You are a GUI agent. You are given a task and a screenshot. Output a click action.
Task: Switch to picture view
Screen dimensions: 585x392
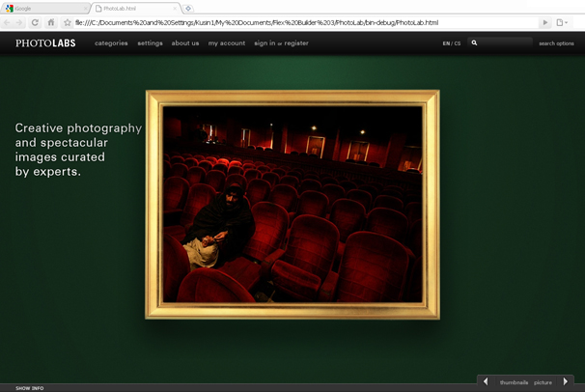[543, 383]
